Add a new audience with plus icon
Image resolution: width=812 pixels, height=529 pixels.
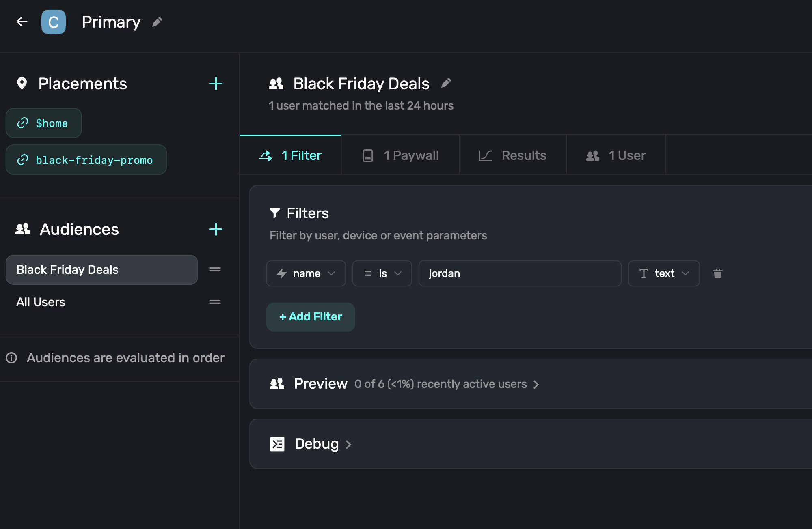pyautogui.click(x=216, y=229)
